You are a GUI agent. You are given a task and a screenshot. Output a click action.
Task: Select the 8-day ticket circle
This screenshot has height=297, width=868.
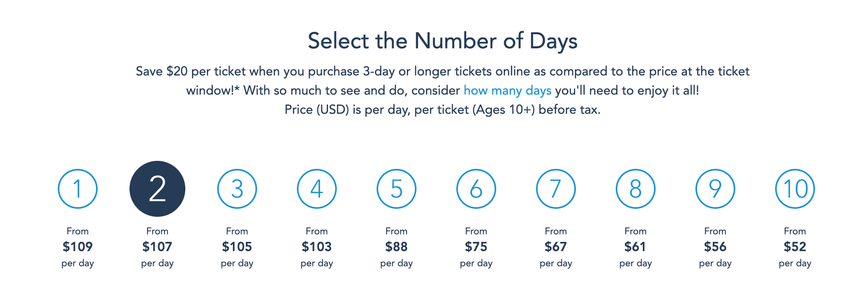click(635, 189)
